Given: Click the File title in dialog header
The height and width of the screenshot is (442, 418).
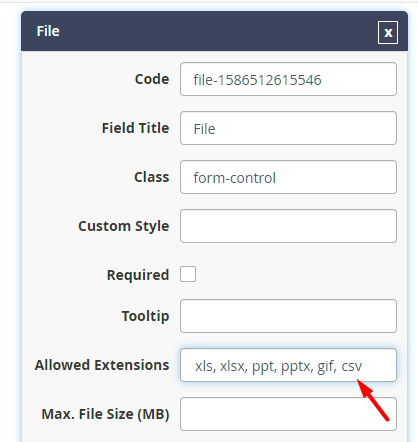Looking at the screenshot, I should click(x=48, y=31).
